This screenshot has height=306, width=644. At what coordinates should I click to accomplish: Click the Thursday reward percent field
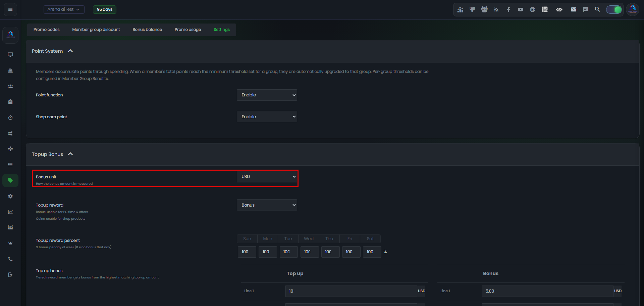click(x=330, y=252)
